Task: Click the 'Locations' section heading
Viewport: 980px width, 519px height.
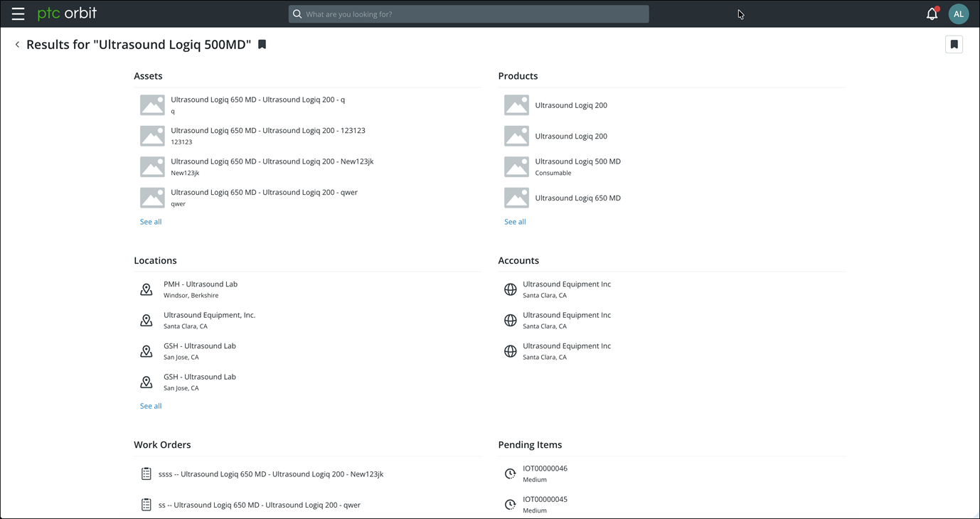Action: (155, 260)
